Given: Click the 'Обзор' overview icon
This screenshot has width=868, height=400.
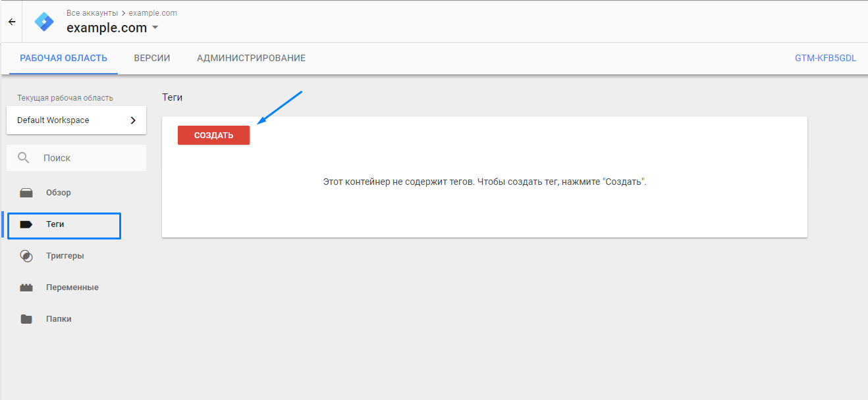Looking at the screenshot, I should (26, 193).
